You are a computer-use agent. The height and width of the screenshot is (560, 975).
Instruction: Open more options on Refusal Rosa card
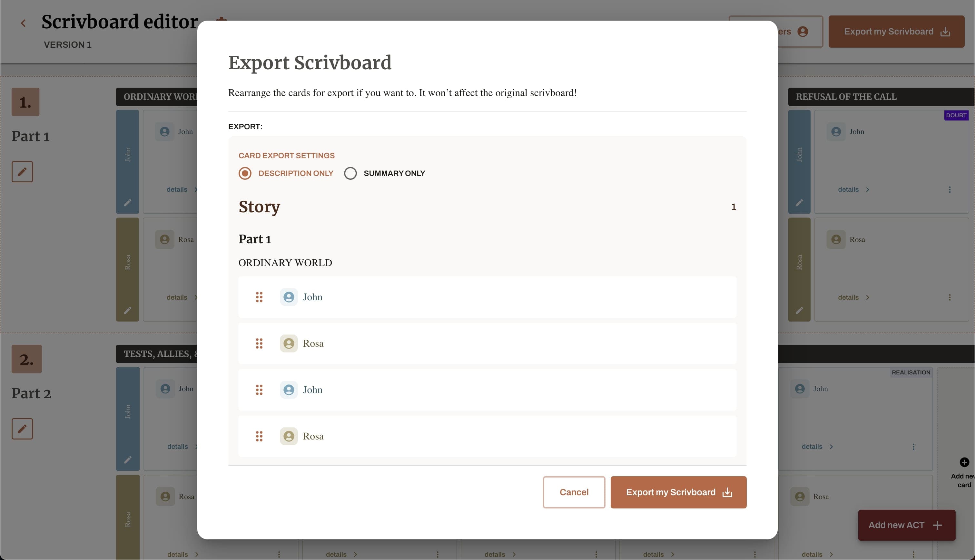950,297
